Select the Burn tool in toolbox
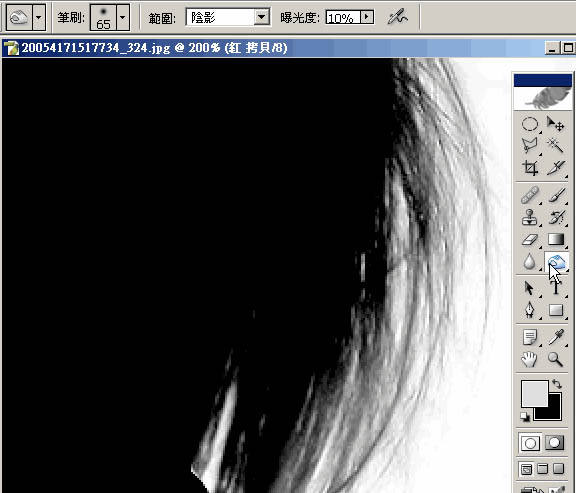This screenshot has height=493, width=576. click(556, 262)
